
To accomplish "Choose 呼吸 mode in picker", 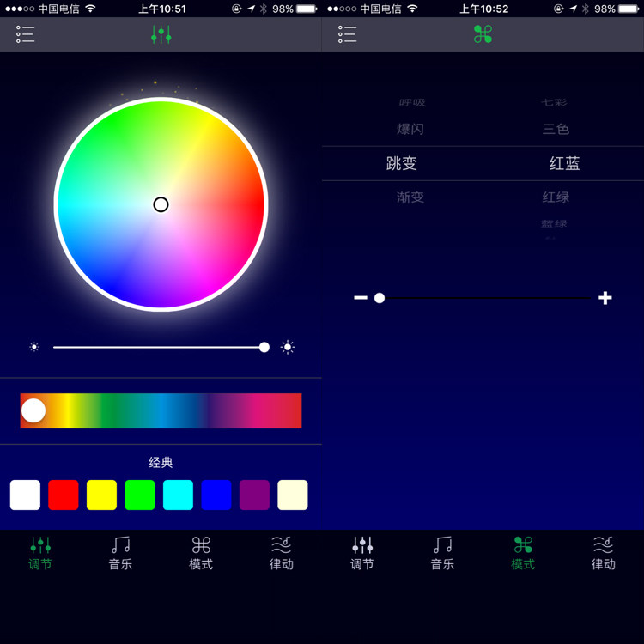I will pos(412,102).
